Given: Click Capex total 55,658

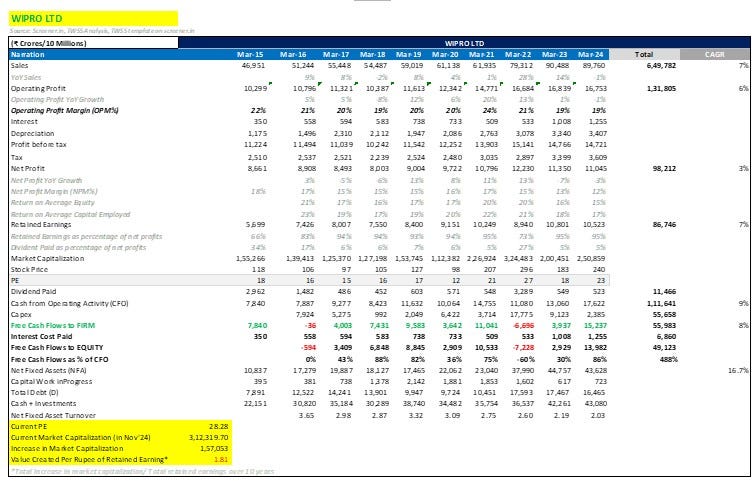Looking at the screenshot, I should 664,314.
